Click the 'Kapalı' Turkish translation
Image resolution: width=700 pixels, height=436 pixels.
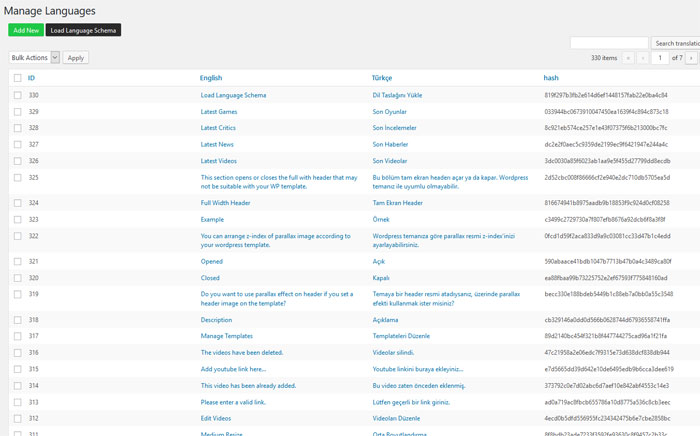point(381,278)
